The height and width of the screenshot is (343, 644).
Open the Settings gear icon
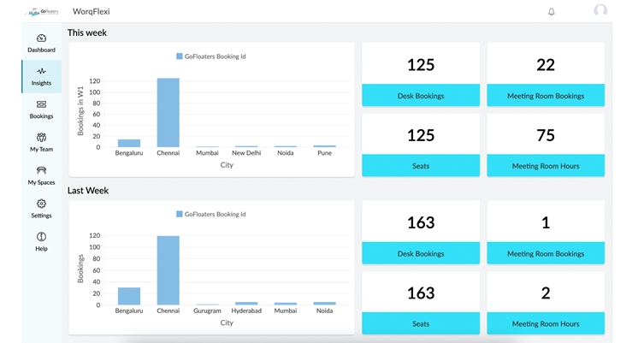41,204
